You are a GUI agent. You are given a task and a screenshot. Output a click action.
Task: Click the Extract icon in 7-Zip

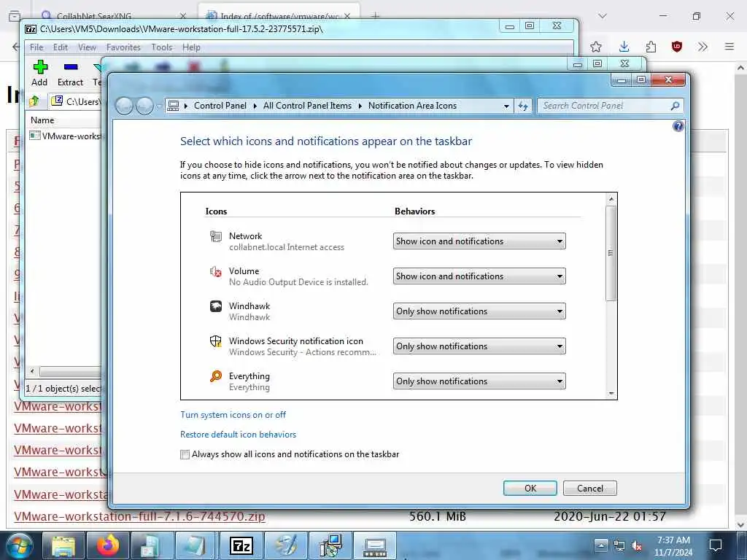click(71, 66)
